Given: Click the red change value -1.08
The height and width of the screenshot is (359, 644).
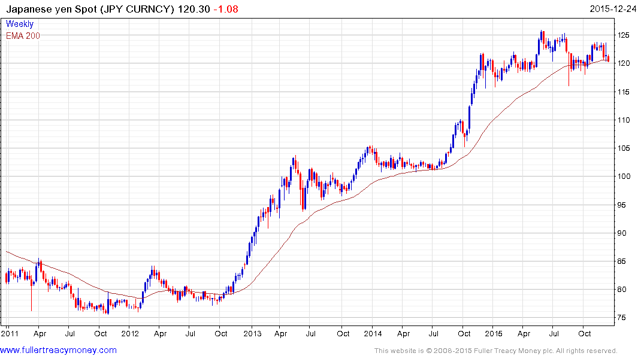Looking at the screenshot, I should 225,9.
